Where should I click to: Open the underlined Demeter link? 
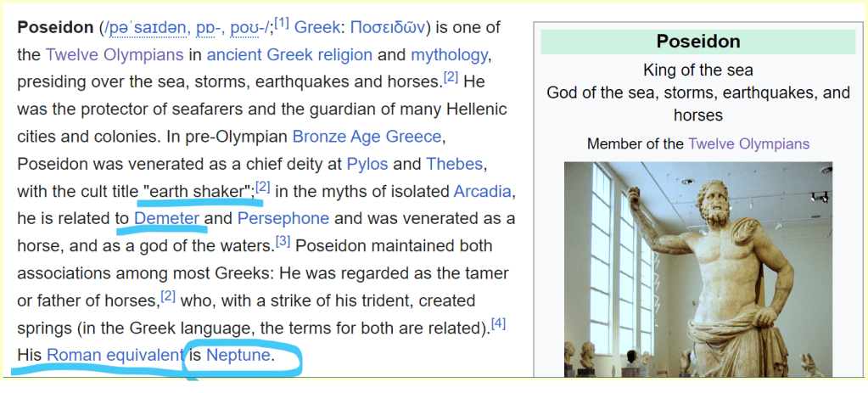pos(166,218)
